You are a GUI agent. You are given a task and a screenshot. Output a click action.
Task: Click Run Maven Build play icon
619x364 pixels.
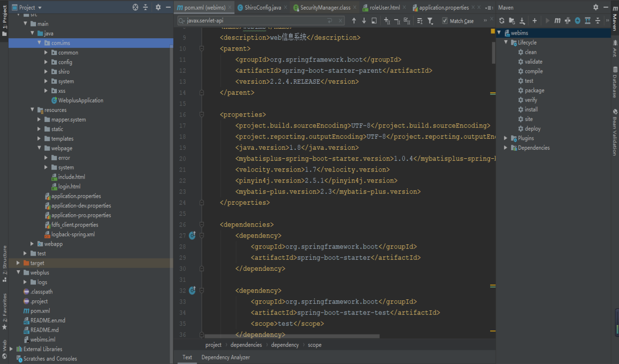[x=548, y=20]
